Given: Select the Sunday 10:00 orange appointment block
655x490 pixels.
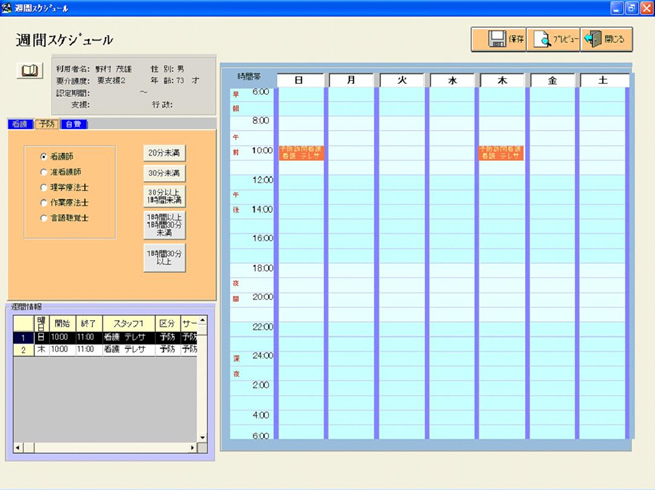Looking at the screenshot, I should click(300, 152).
